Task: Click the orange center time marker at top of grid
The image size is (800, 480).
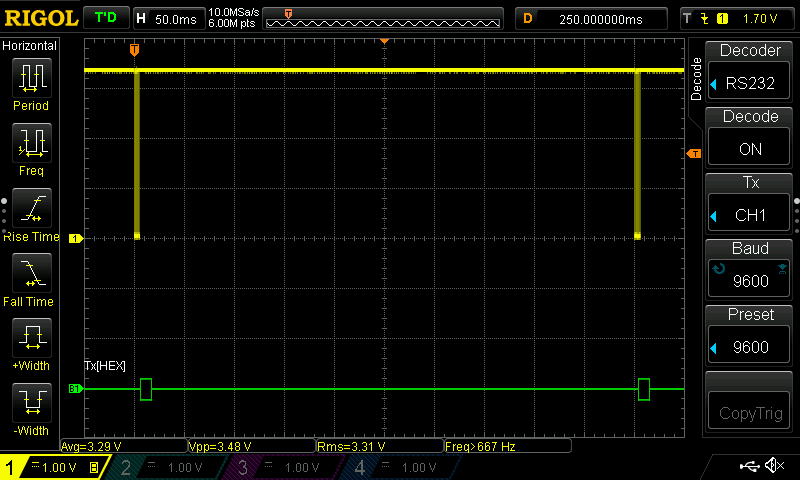Action: click(x=384, y=41)
